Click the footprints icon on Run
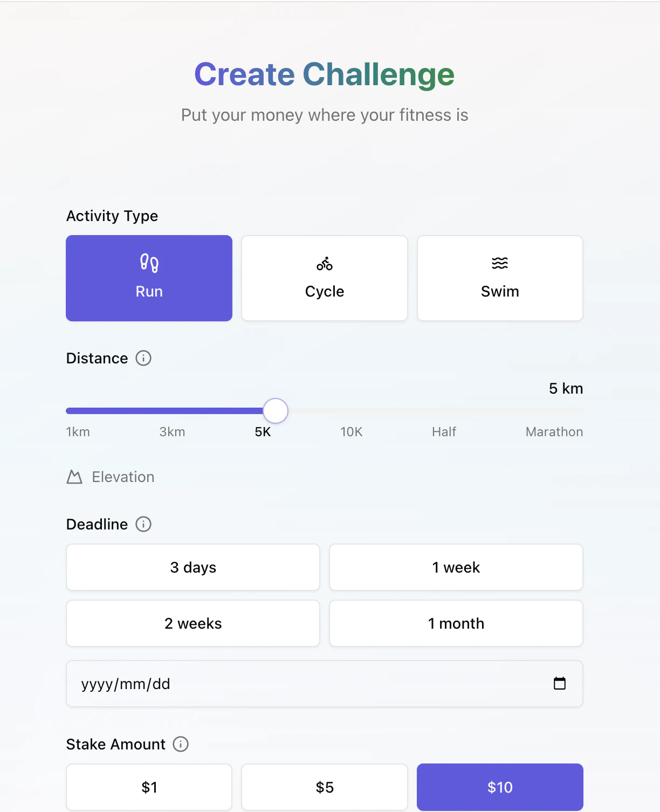 [149, 263]
